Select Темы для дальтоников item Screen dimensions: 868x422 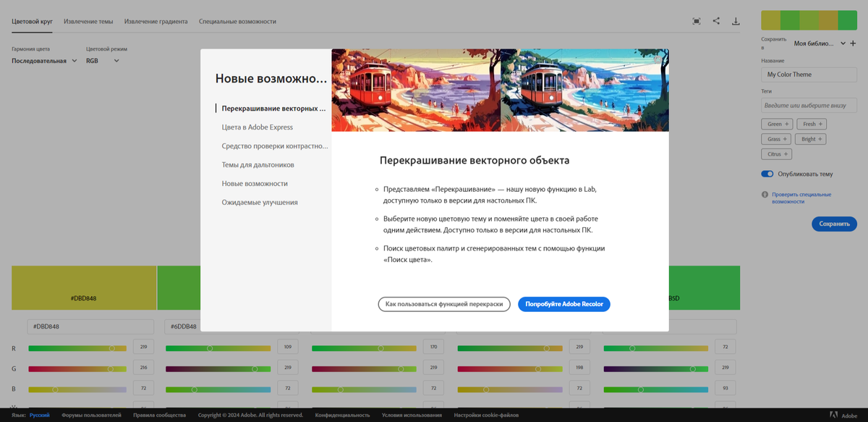[258, 164]
